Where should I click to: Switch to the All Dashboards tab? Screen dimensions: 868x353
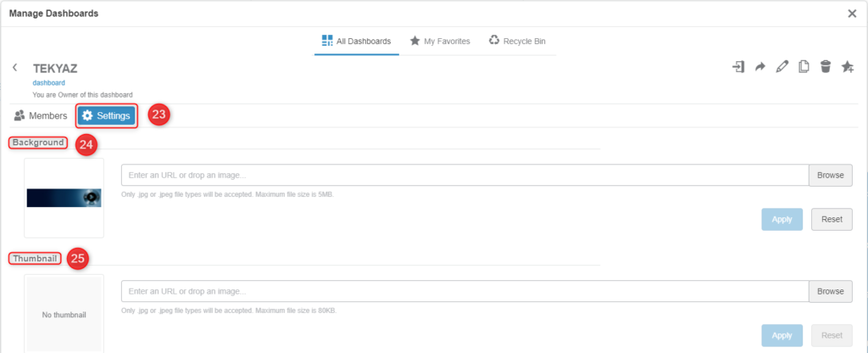tap(357, 41)
